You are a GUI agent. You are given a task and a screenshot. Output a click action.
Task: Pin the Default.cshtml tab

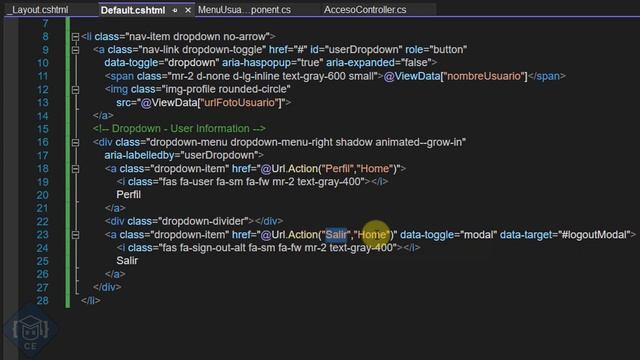pyautogui.click(x=175, y=11)
